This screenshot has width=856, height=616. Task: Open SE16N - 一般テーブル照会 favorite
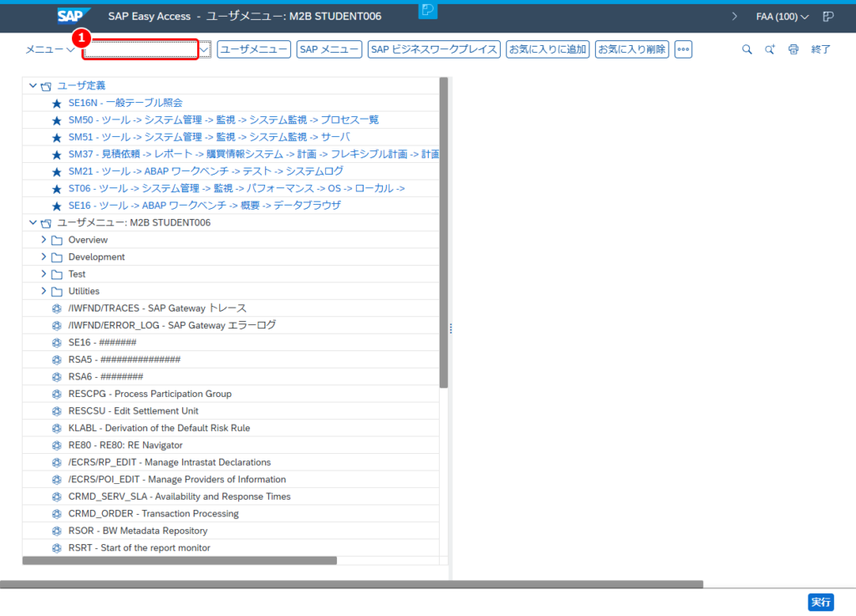(125, 103)
